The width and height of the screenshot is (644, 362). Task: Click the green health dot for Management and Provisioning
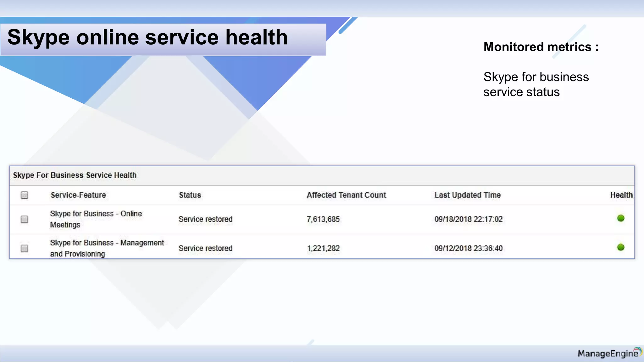click(621, 247)
